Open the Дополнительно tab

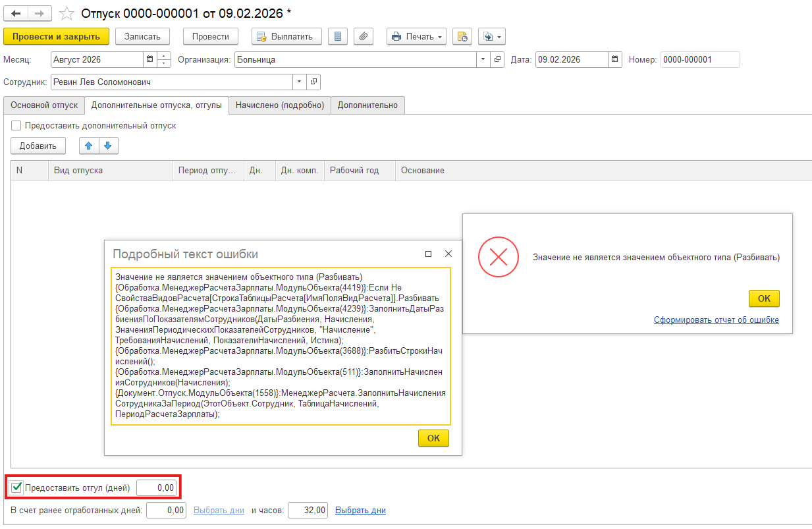point(367,105)
